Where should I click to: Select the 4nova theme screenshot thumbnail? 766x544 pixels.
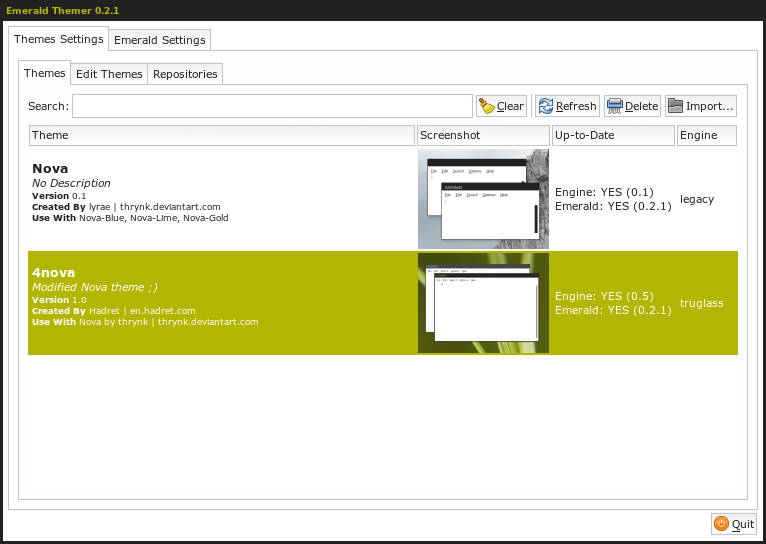pos(483,303)
